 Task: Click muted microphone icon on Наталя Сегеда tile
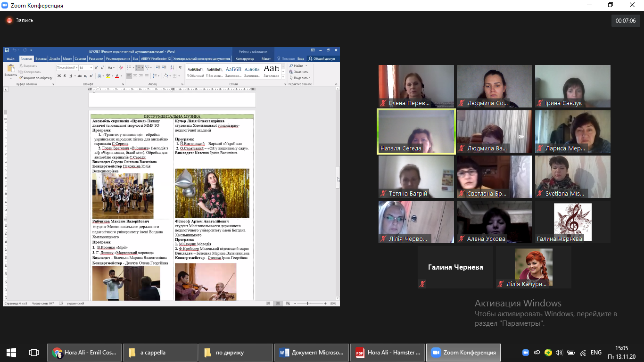tap(384, 148)
